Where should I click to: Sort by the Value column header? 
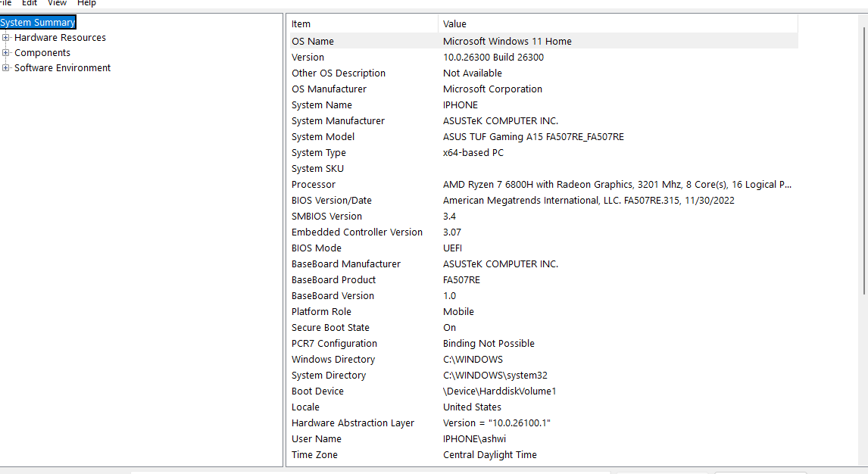[x=618, y=23]
